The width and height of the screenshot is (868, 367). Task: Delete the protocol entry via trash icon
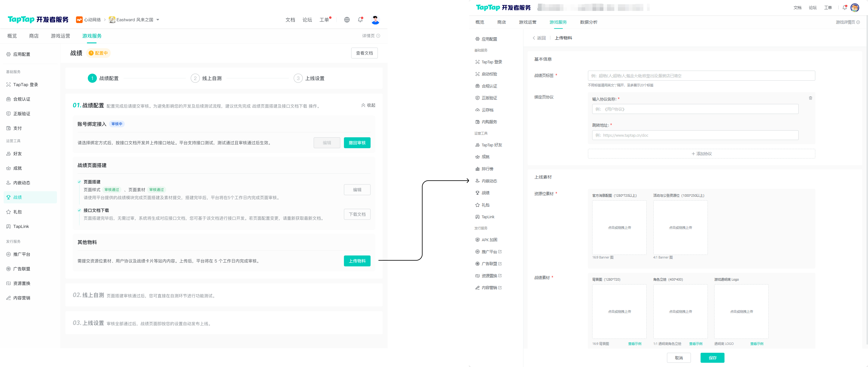810,98
